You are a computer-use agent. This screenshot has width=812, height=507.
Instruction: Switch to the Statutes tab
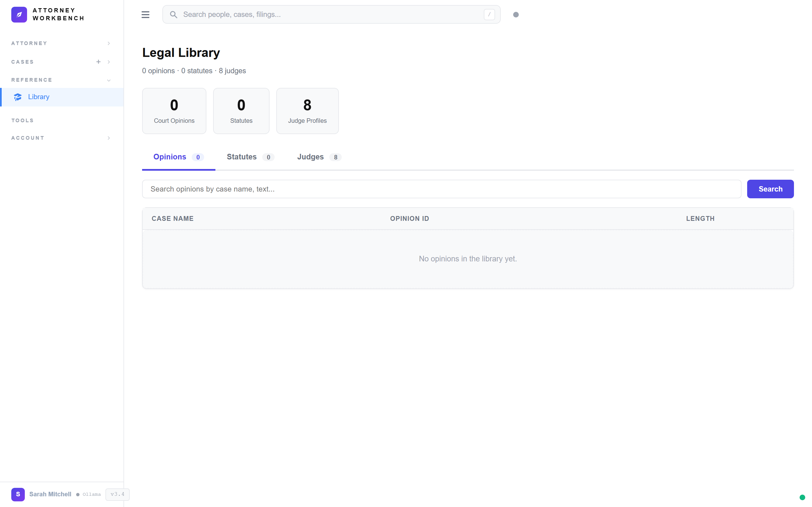click(242, 157)
